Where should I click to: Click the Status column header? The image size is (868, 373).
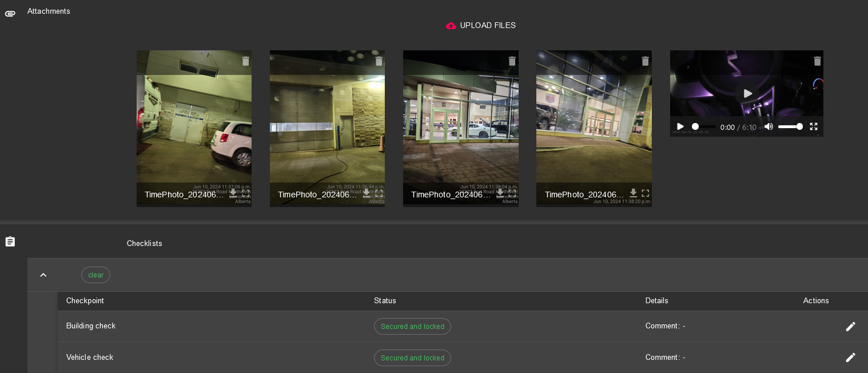point(385,301)
